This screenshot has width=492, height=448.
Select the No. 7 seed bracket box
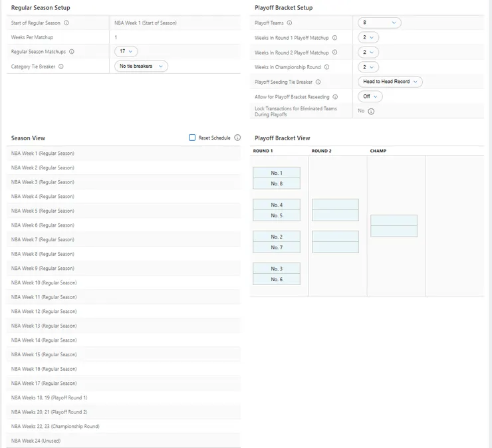coord(277,247)
